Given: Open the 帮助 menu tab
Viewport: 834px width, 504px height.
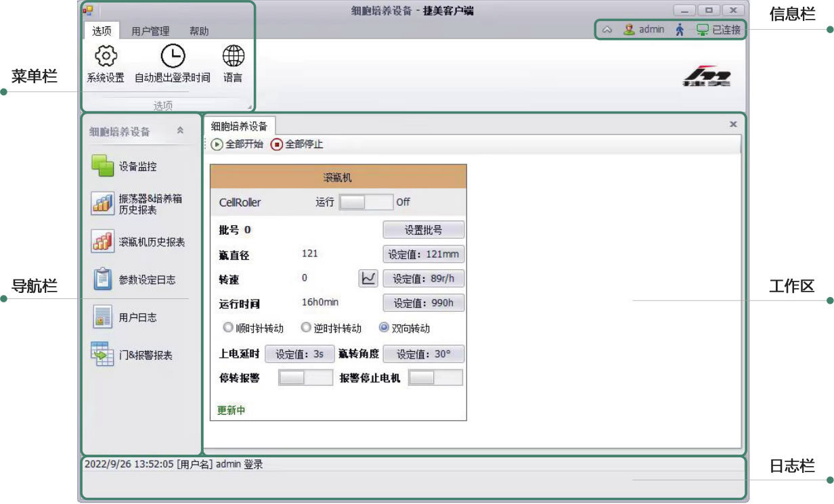Looking at the screenshot, I should coord(199,31).
